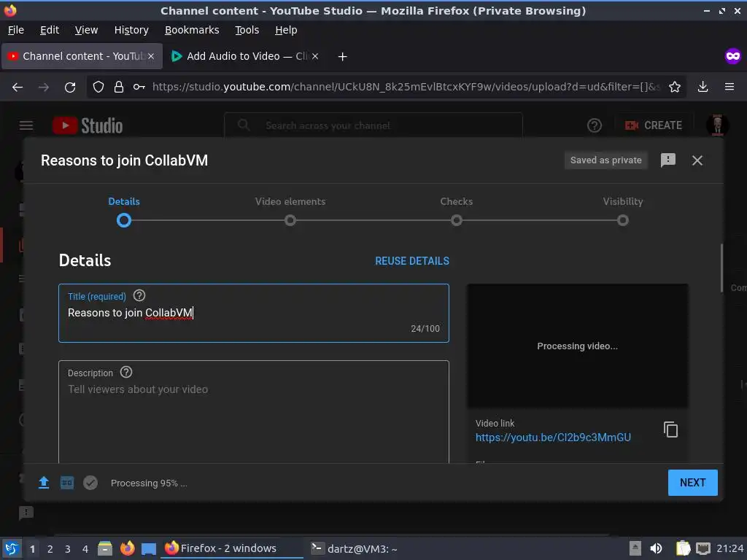Click the 24/100 character counter
Screen dimensions: 747x560
coord(425,329)
